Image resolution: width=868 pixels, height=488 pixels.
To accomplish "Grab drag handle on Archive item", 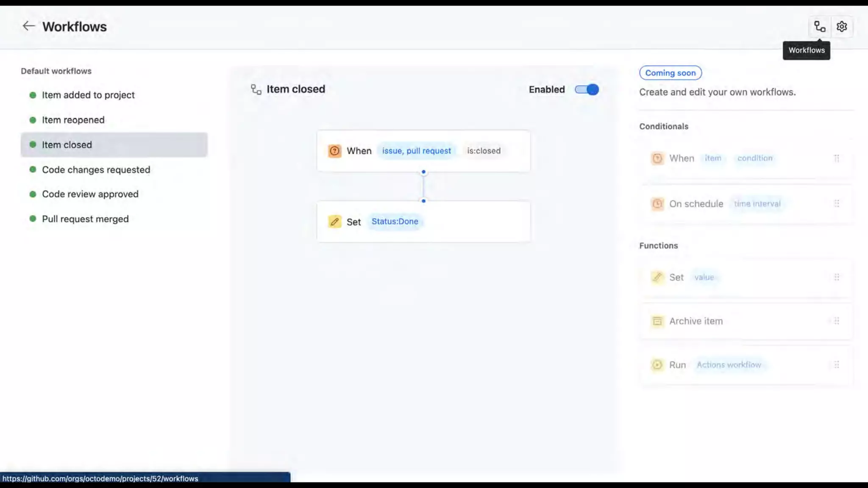I will [x=837, y=321].
